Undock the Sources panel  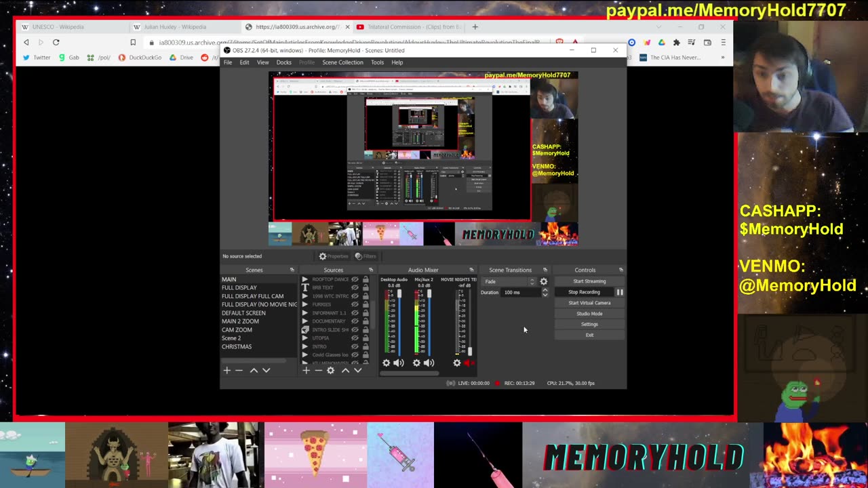(x=370, y=270)
